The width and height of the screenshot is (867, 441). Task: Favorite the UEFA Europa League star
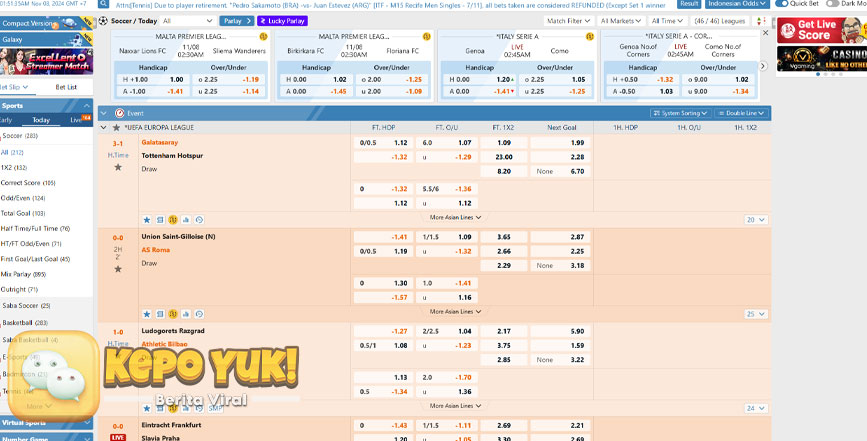[116, 128]
